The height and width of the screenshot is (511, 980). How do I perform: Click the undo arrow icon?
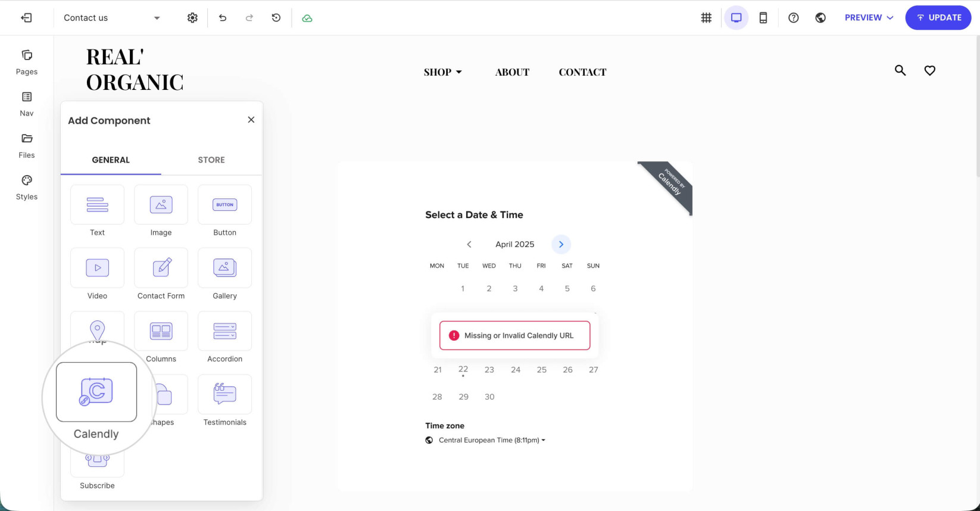pos(223,18)
